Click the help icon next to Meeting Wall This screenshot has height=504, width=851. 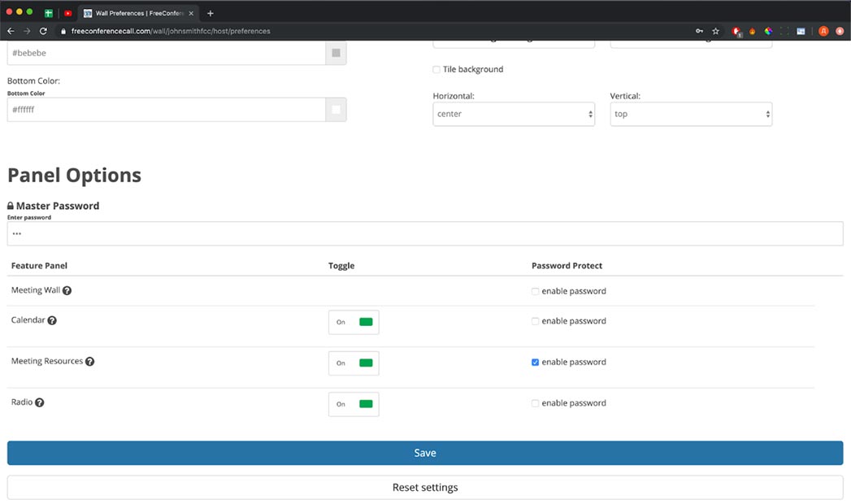67,291
